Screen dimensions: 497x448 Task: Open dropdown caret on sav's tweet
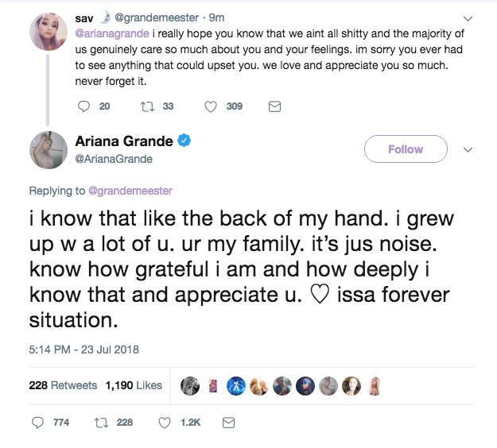coord(468,17)
